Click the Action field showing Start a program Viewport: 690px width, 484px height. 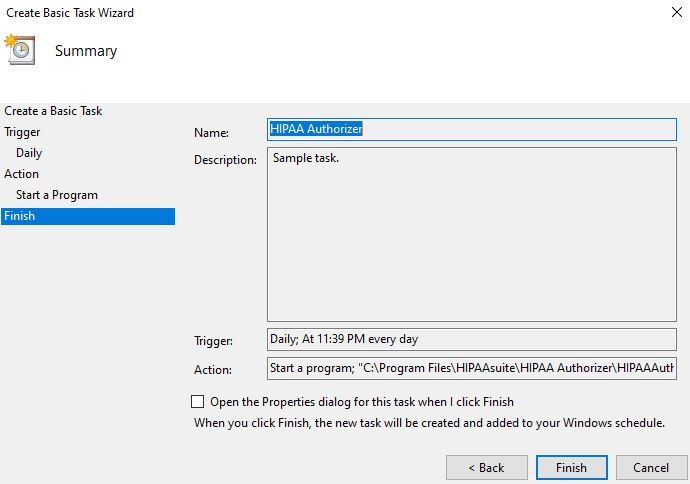(472, 368)
